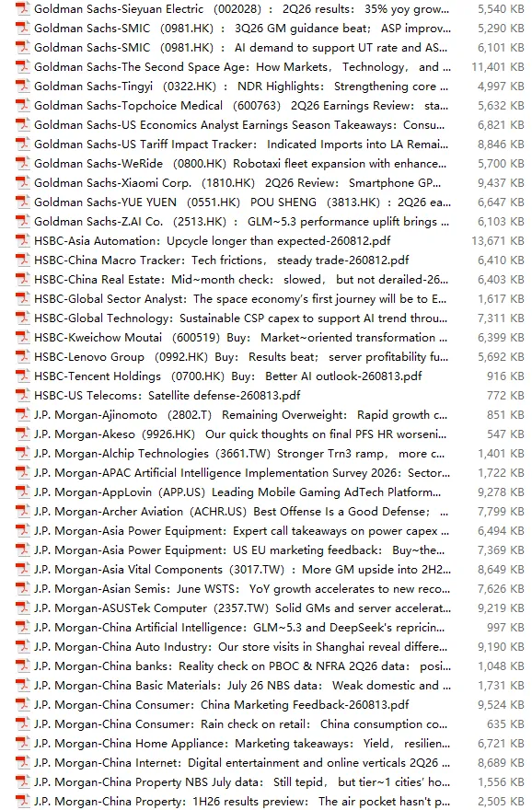
Task: Click the 635 KB file size
Action: [505, 723]
